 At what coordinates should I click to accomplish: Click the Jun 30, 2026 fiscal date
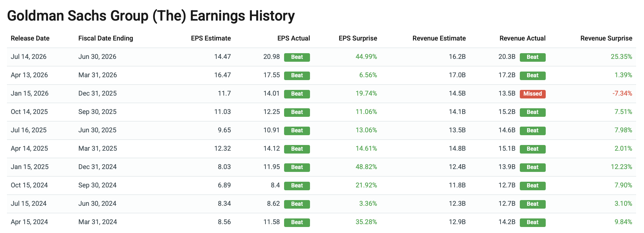(97, 57)
